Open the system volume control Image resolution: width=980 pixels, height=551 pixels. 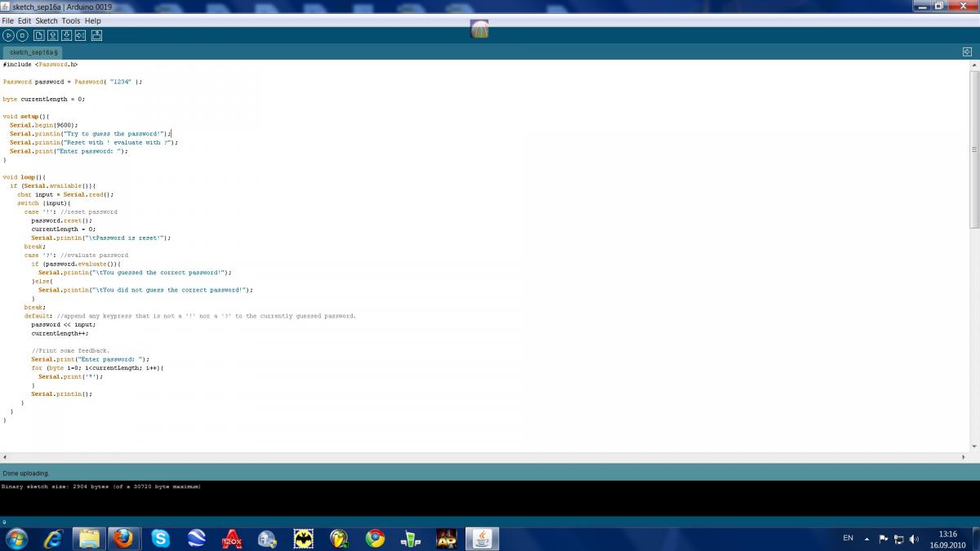pos(914,539)
